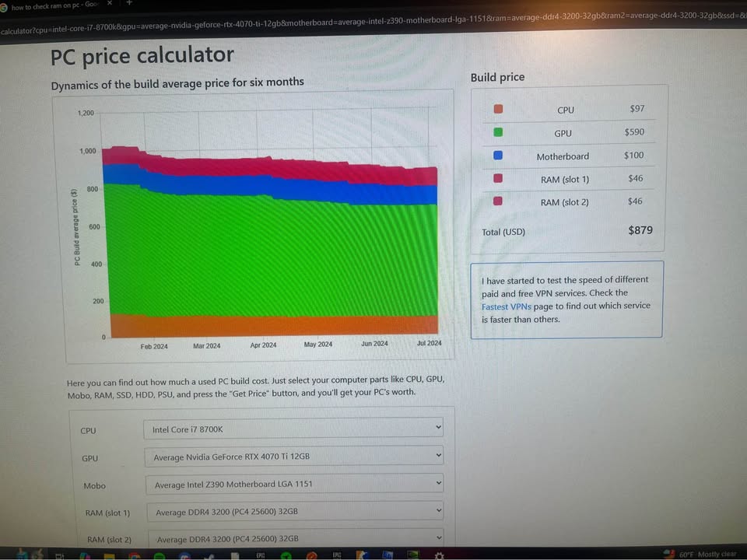Follow the 'Fastest VPNs' link
The image size is (747, 560).
(506, 306)
